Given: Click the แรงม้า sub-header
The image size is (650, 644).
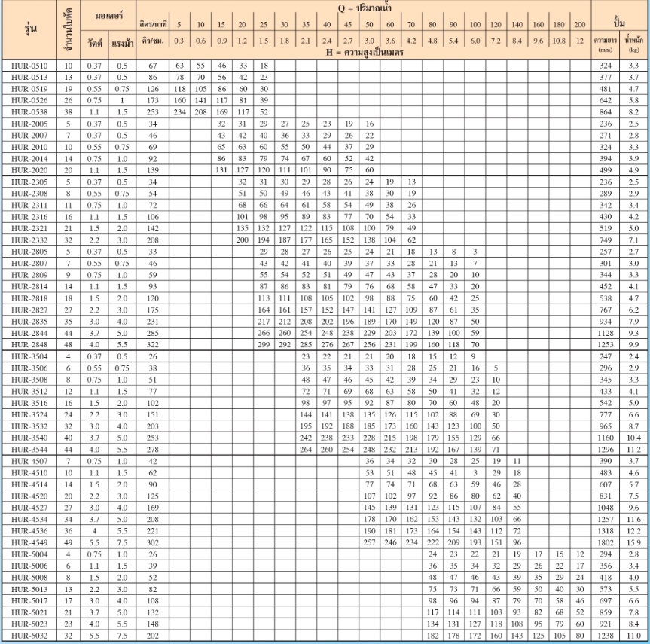Looking at the screenshot, I should (x=122, y=43).
